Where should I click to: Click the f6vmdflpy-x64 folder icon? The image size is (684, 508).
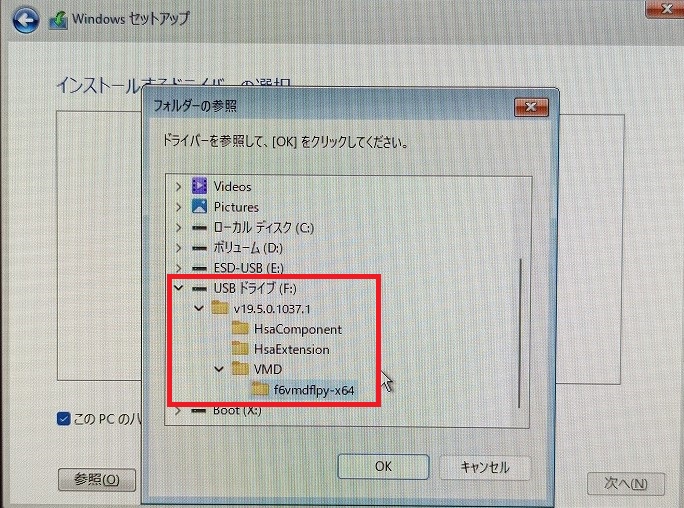260,389
